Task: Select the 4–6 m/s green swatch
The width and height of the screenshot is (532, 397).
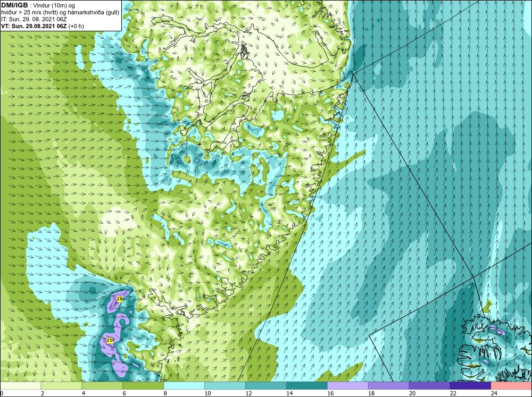Action: pyautogui.click(x=102, y=386)
